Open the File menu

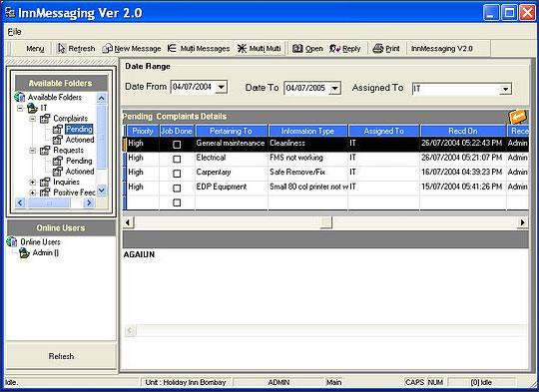14,32
